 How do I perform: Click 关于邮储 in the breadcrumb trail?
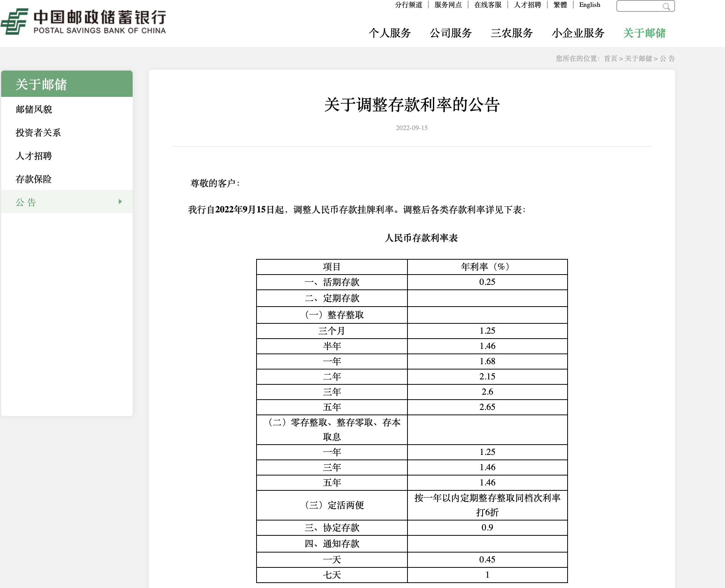click(638, 58)
